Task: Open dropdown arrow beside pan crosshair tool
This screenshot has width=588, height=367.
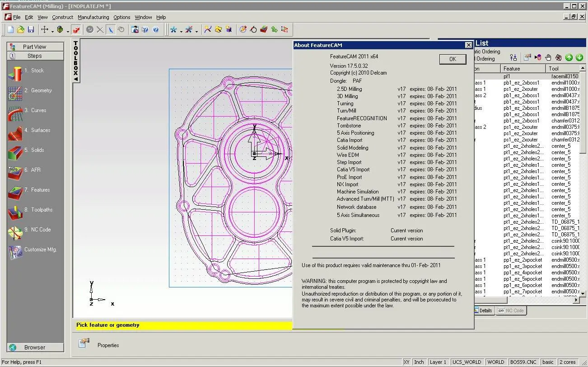Action: coord(52,31)
